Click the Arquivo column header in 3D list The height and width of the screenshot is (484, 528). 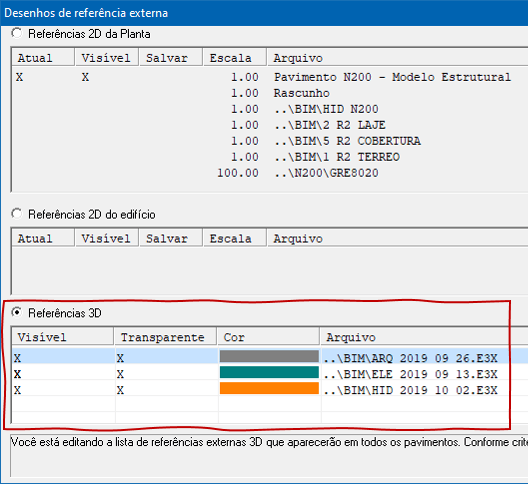click(x=424, y=337)
